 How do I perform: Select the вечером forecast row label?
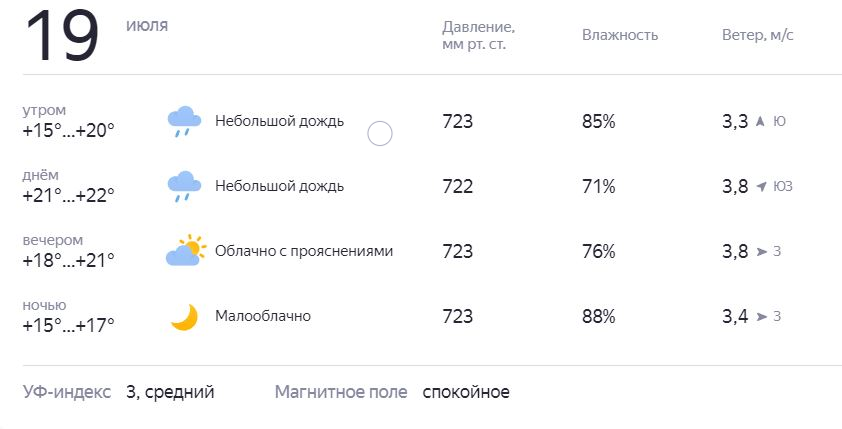coord(53,240)
